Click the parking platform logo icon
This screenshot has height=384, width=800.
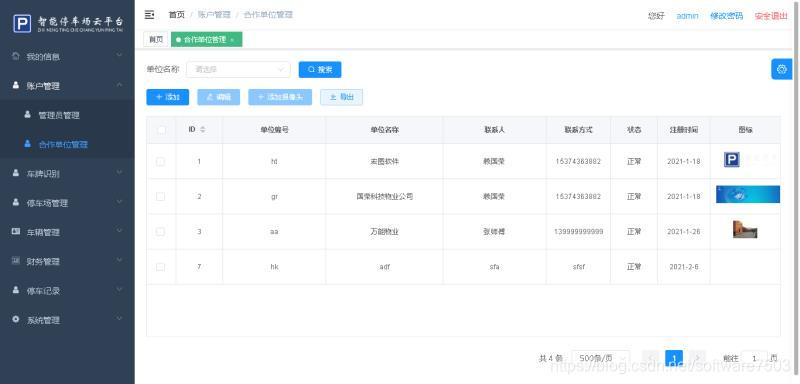point(22,23)
